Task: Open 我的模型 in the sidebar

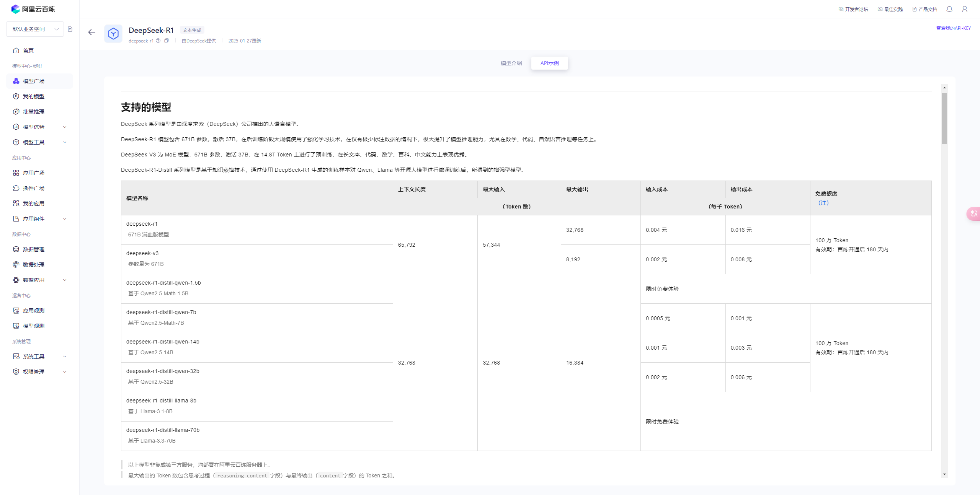Action: 39,96
